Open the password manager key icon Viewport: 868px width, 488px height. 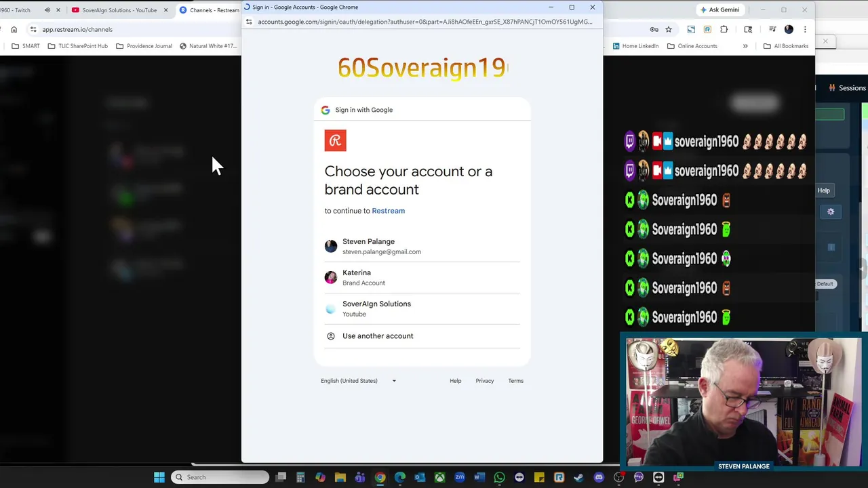(654, 29)
